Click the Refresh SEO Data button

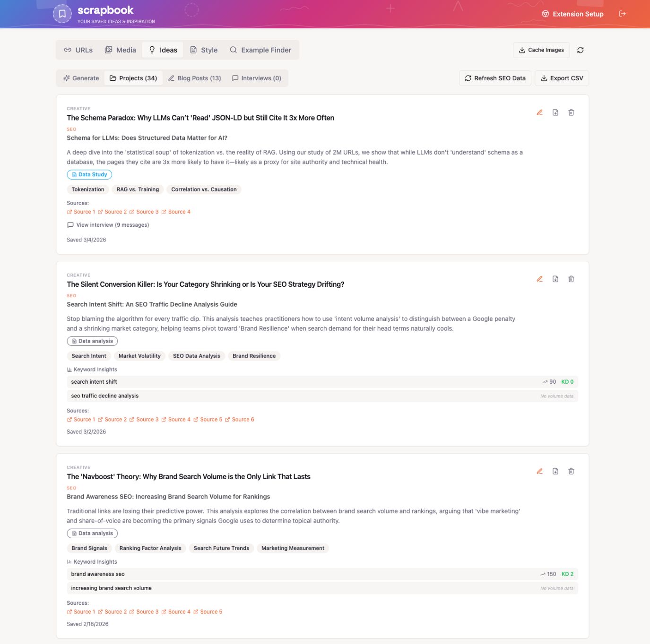(494, 78)
